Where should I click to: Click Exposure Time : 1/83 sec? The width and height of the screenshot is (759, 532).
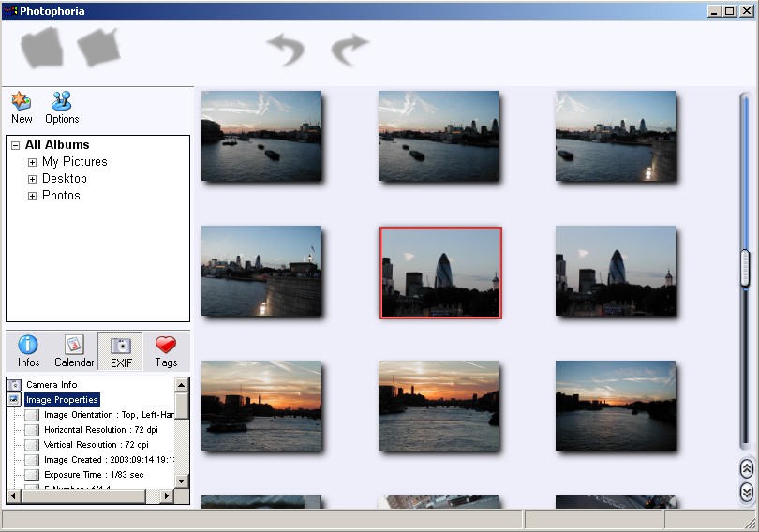[94, 475]
